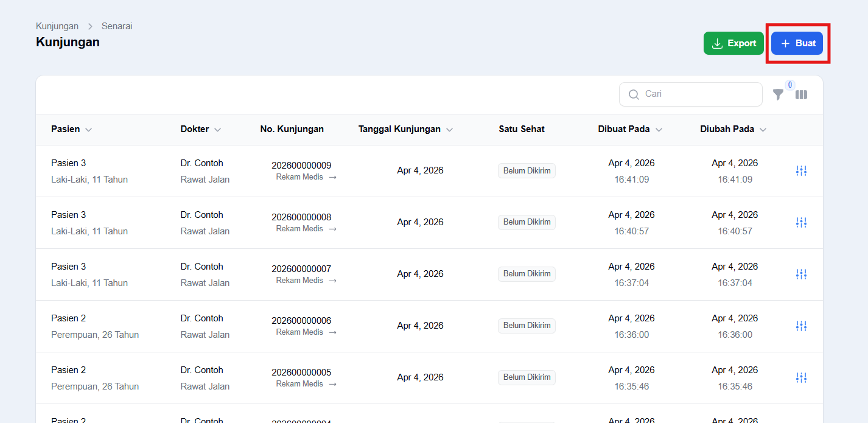Select visit number 202600000009

pos(301,166)
